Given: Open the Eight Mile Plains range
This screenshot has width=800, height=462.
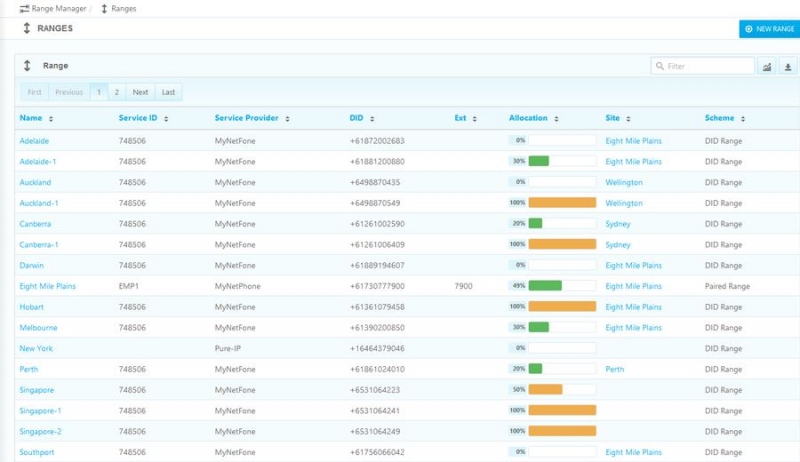Looking at the screenshot, I should coord(47,286).
